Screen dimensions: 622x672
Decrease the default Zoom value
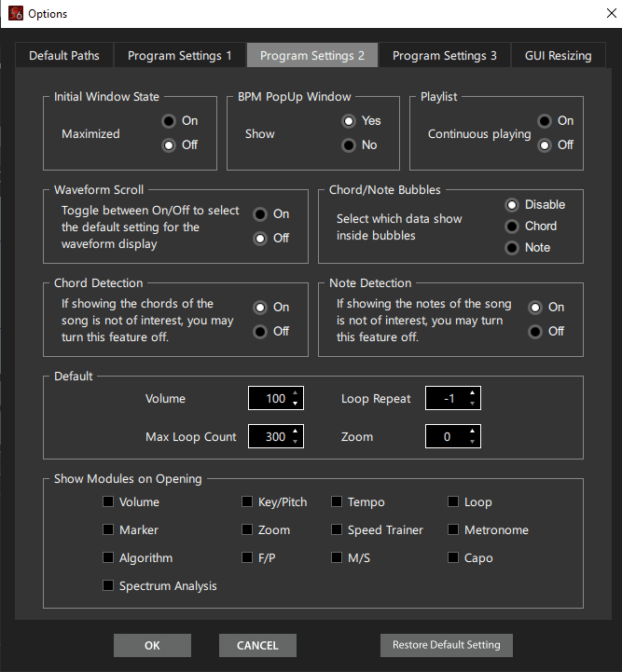473,442
